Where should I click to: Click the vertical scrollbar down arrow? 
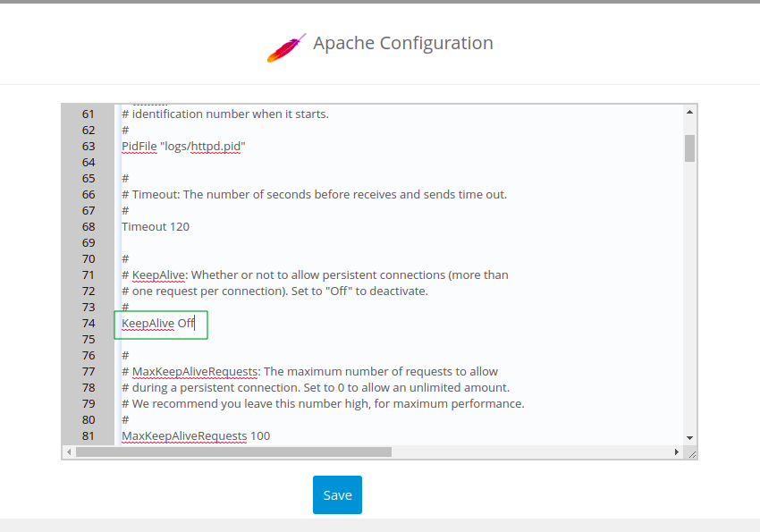click(x=689, y=437)
